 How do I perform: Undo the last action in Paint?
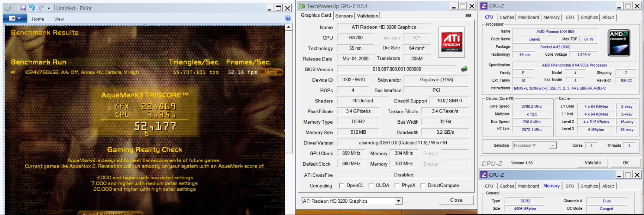coord(32,8)
